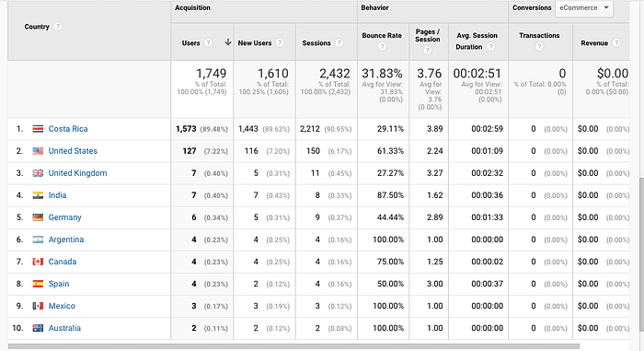Select the United Kingdom row link
The width and height of the screenshot is (644, 351).
pyautogui.click(x=77, y=173)
